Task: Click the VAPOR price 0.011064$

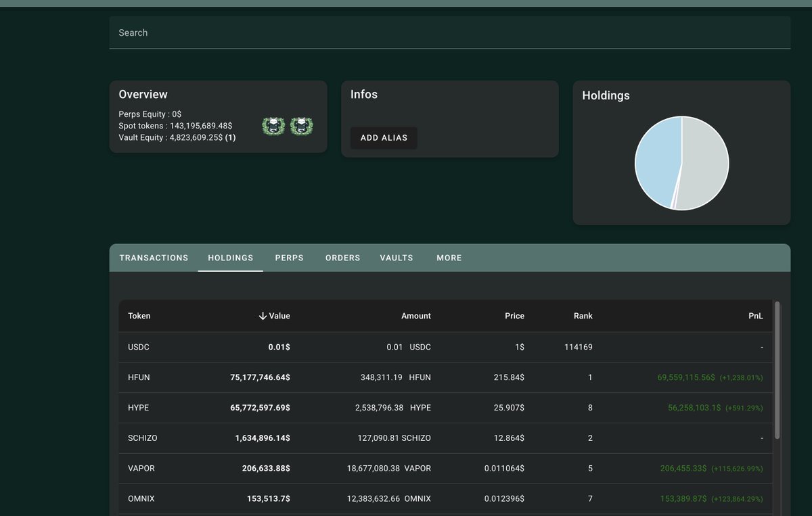Action: pyautogui.click(x=504, y=468)
